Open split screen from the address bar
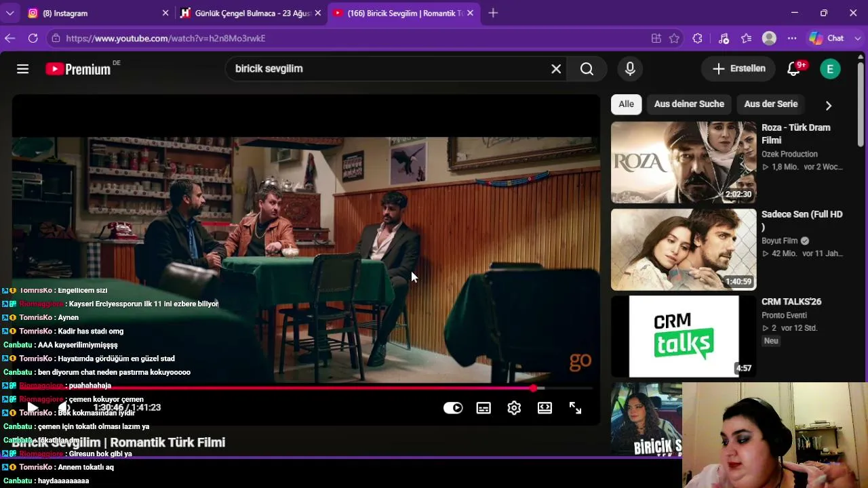Screen dimensions: 868x488 pyautogui.click(x=656, y=39)
